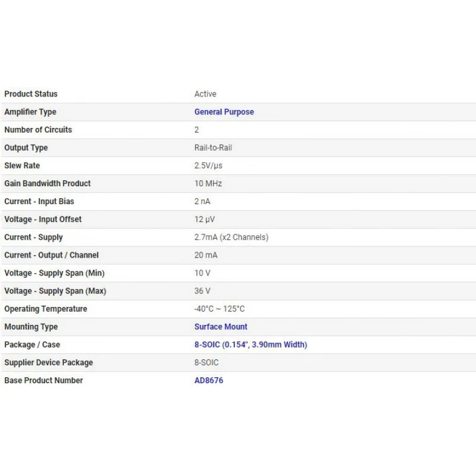Screen dimensions: 476x476
Task: Select the Rail-to-Rail value
Action: pos(213,148)
